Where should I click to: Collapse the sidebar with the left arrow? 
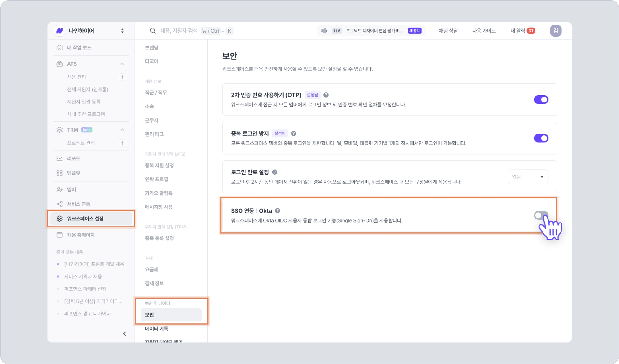click(124, 334)
